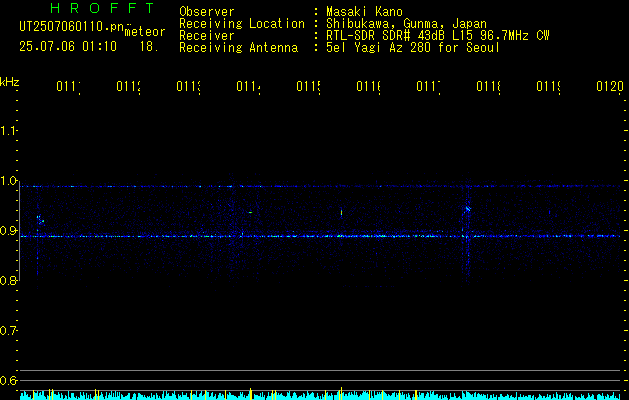Image resolution: width=629 pixels, height=400 pixels.
Task: Click the bright meteor echo before the 0118 marker
Action: pyautogui.click(x=467, y=208)
